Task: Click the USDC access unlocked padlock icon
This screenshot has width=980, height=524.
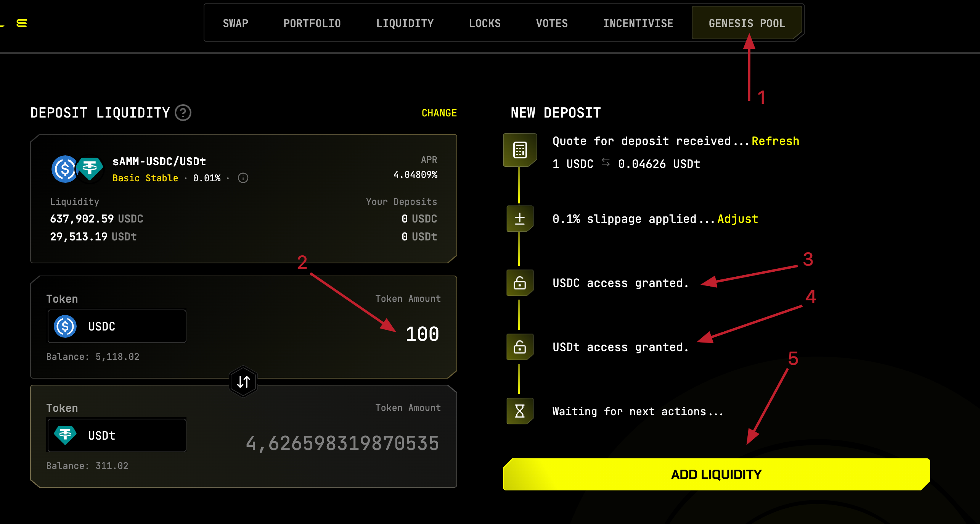Action: [x=520, y=283]
